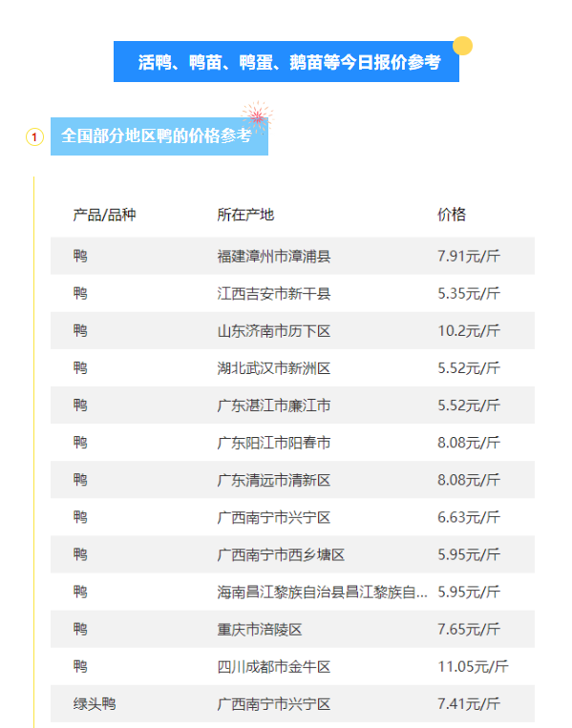Click the 广西南宁市西乡塘区 location cell
The image size is (572, 728).
[x=281, y=554]
